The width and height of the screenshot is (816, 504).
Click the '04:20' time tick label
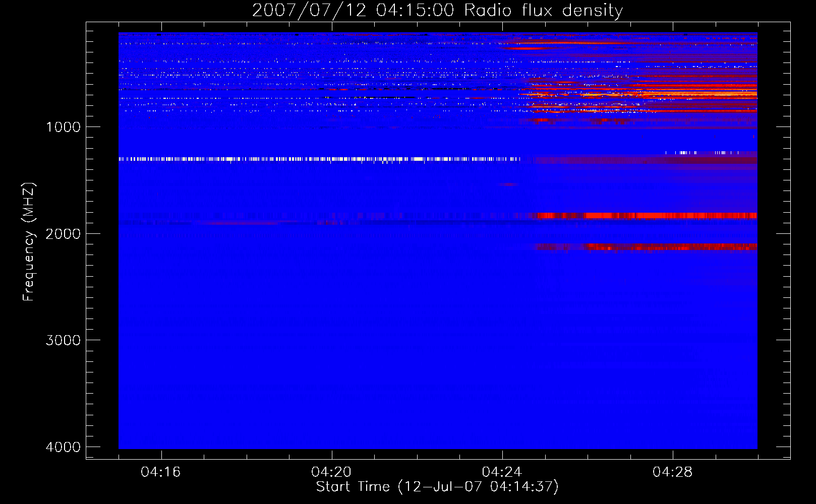tap(331, 472)
